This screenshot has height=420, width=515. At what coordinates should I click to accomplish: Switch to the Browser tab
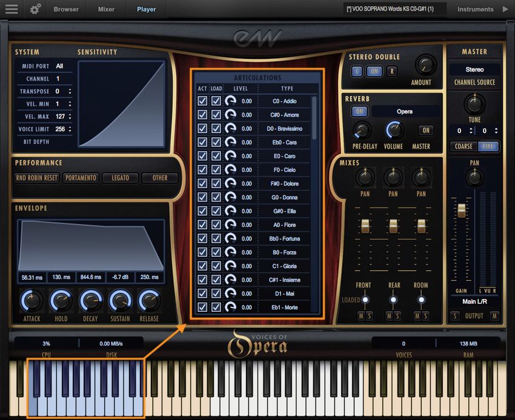pos(66,9)
